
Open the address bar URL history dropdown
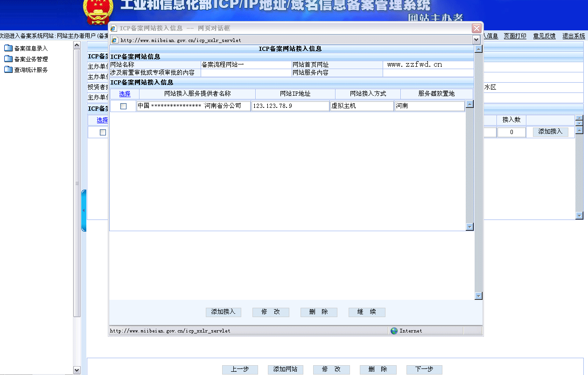(476, 39)
